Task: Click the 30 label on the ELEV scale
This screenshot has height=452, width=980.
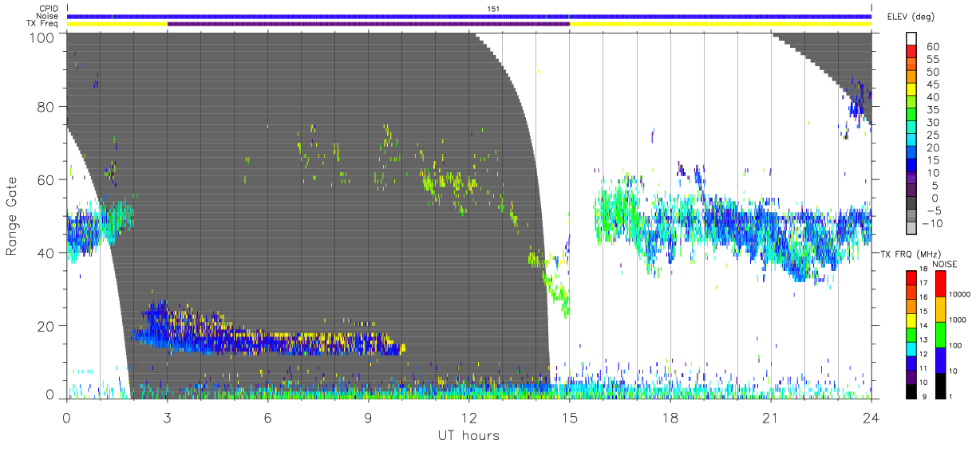Action: [x=933, y=123]
